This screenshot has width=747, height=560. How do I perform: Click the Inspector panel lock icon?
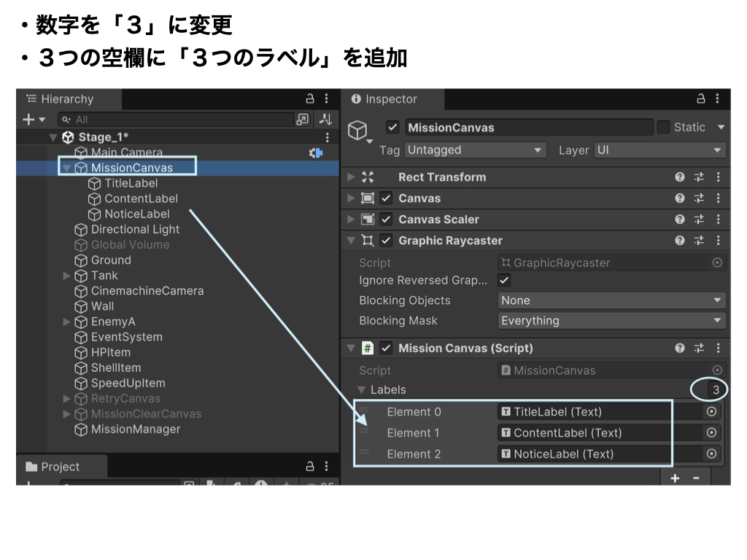[701, 99]
